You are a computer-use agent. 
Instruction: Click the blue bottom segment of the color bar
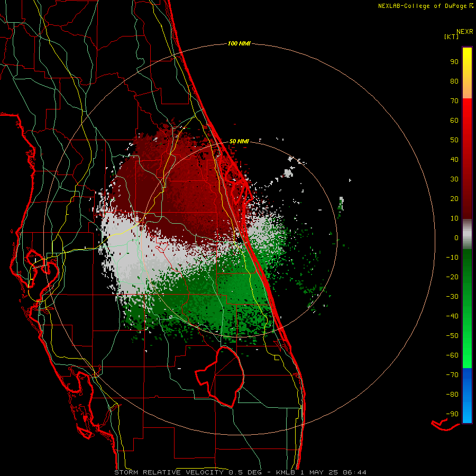point(467,396)
